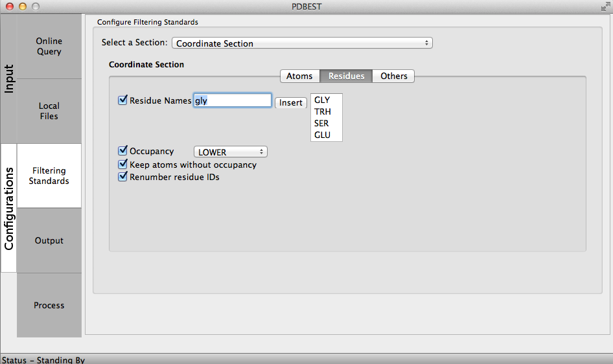Switch to the Process panel
The height and width of the screenshot is (364, 613).
(x=49, y=306)
